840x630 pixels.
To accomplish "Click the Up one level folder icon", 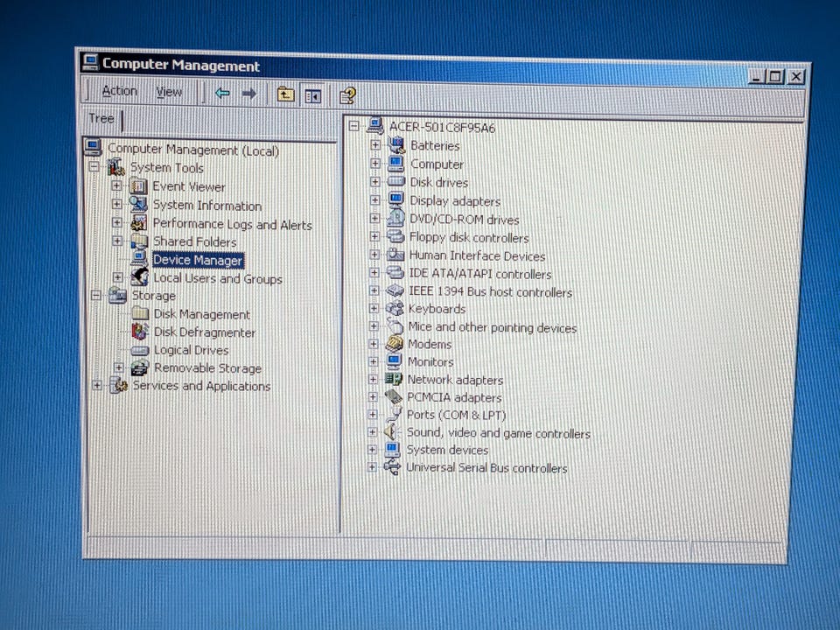I will coord(286,94).
